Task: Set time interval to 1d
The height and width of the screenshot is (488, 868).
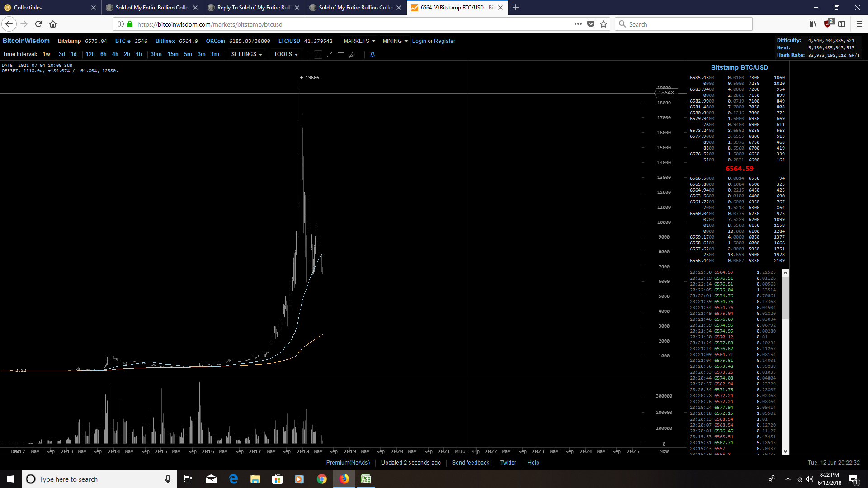Action: 74,54
